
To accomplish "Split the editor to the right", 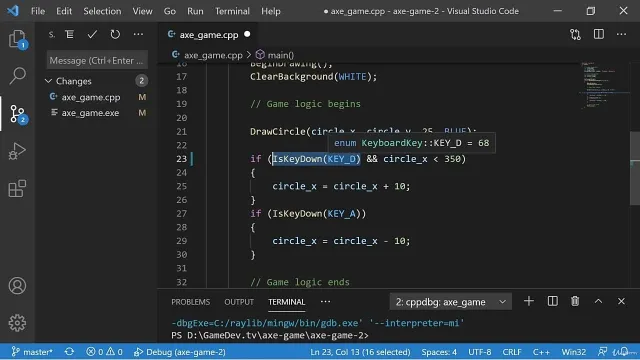I will (598, 35).
